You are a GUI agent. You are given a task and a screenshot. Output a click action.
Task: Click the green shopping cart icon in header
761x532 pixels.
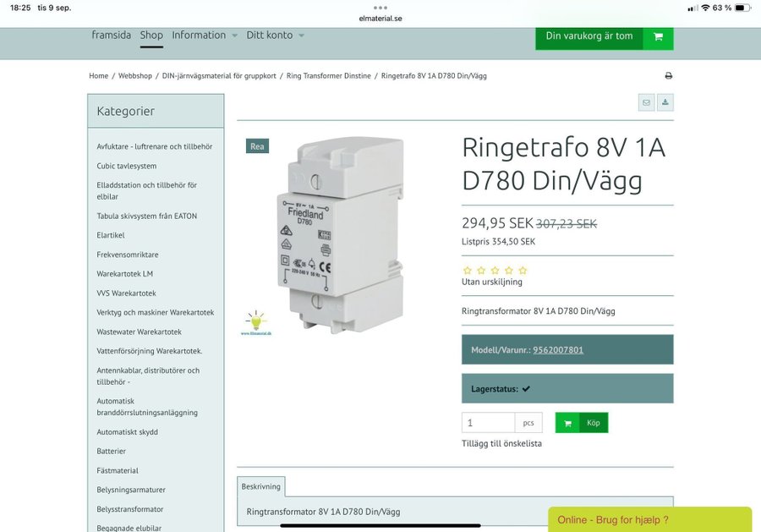pos(658,36)
